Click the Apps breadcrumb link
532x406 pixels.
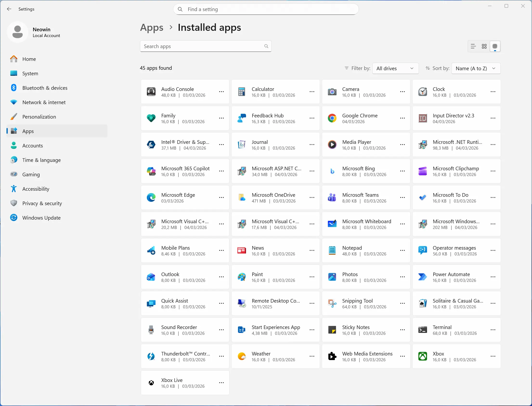click(x=152, y=28)
